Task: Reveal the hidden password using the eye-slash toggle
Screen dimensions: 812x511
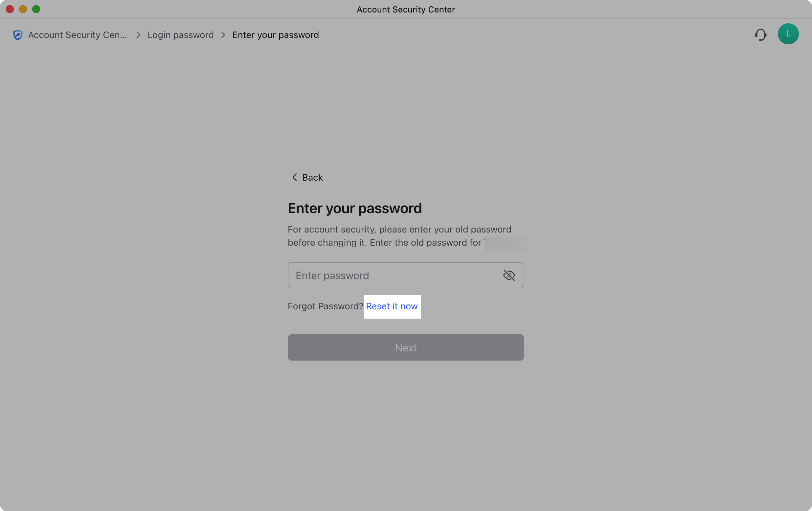Action: (509, 275)
